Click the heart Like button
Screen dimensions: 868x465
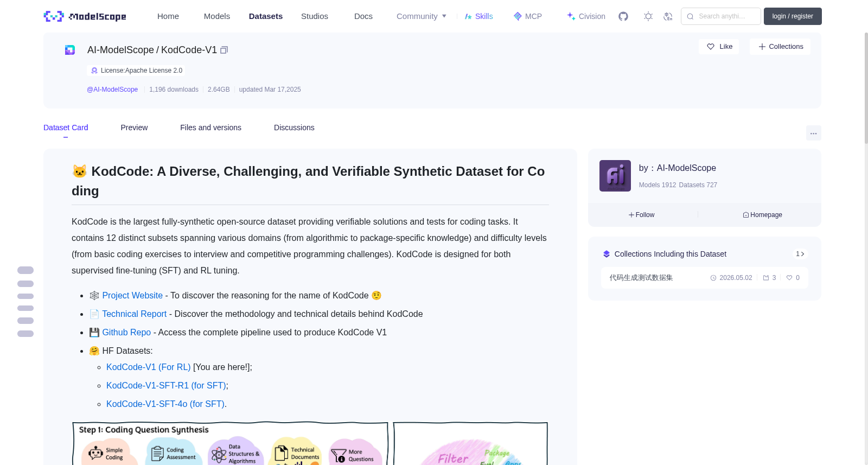(719, 47)
